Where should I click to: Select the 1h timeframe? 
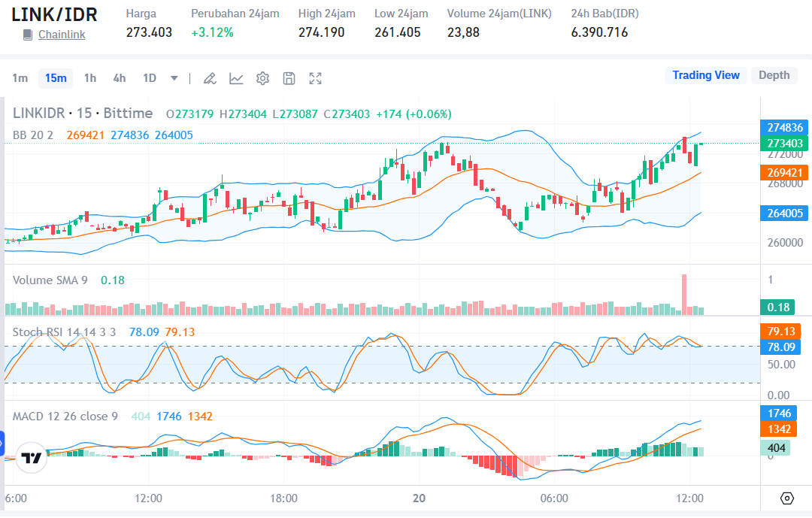[x=90, y=78]
